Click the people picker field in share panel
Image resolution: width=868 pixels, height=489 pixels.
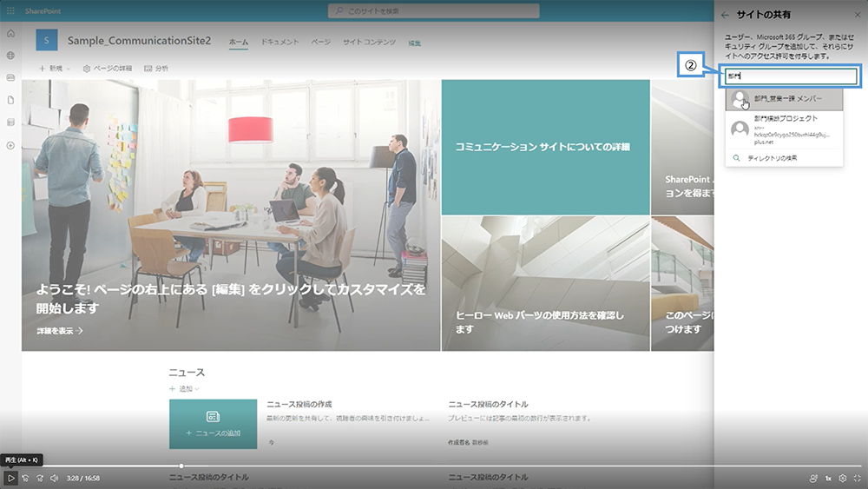click(790, 76)
